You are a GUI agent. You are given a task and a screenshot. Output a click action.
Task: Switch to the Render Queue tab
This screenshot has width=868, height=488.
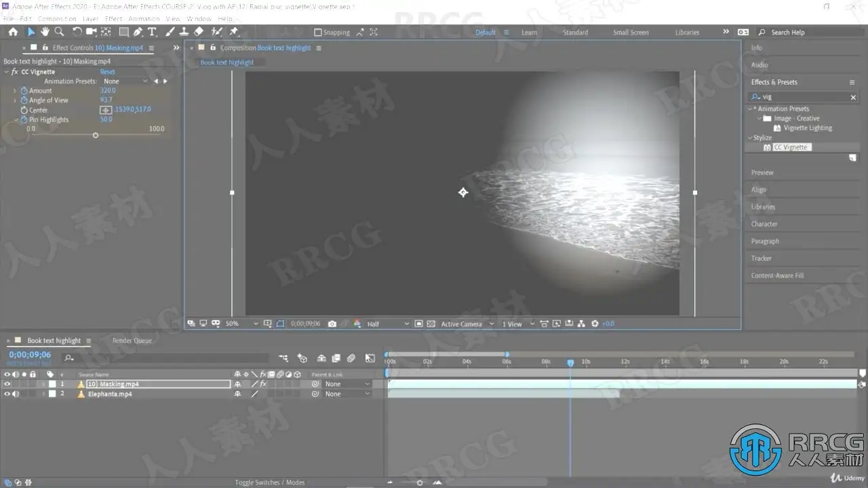[132, 341]
